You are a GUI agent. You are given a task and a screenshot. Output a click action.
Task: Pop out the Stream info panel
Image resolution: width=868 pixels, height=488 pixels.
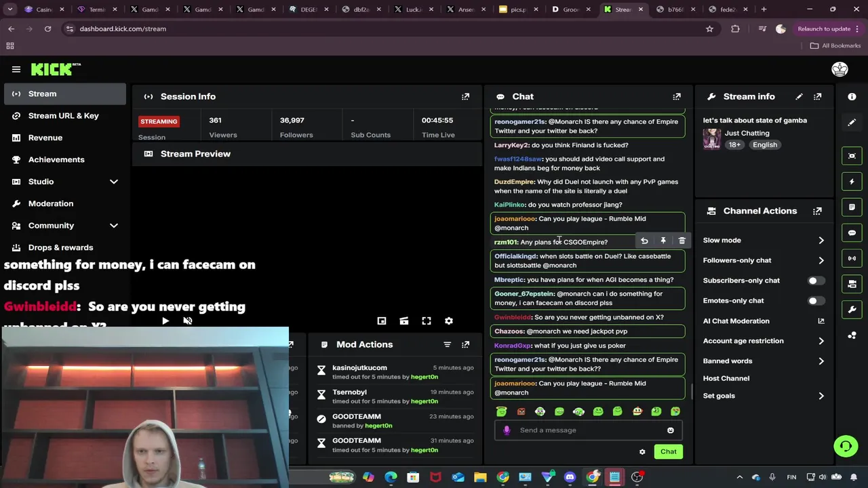(817, 97)
